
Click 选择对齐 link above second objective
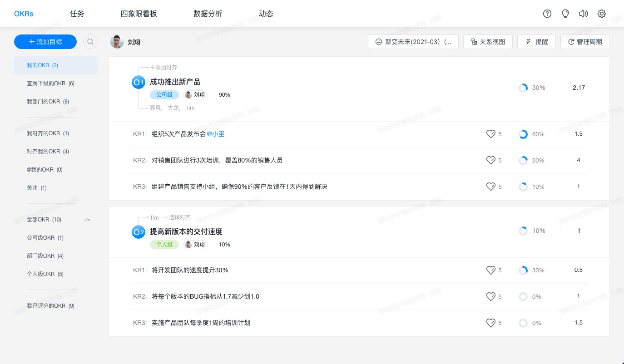click(177, 217)
